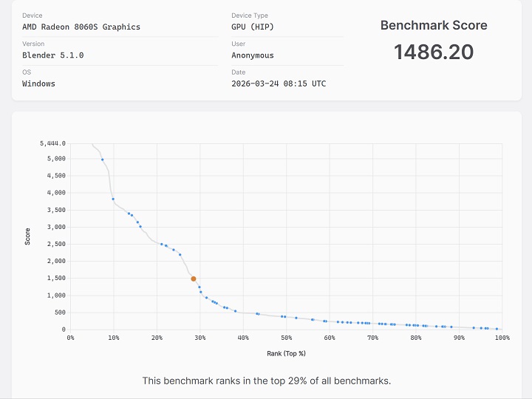Viewport: 532px width, 399px height.
Task: Click the top 29% ranking caption text
Action: (266, 381)
